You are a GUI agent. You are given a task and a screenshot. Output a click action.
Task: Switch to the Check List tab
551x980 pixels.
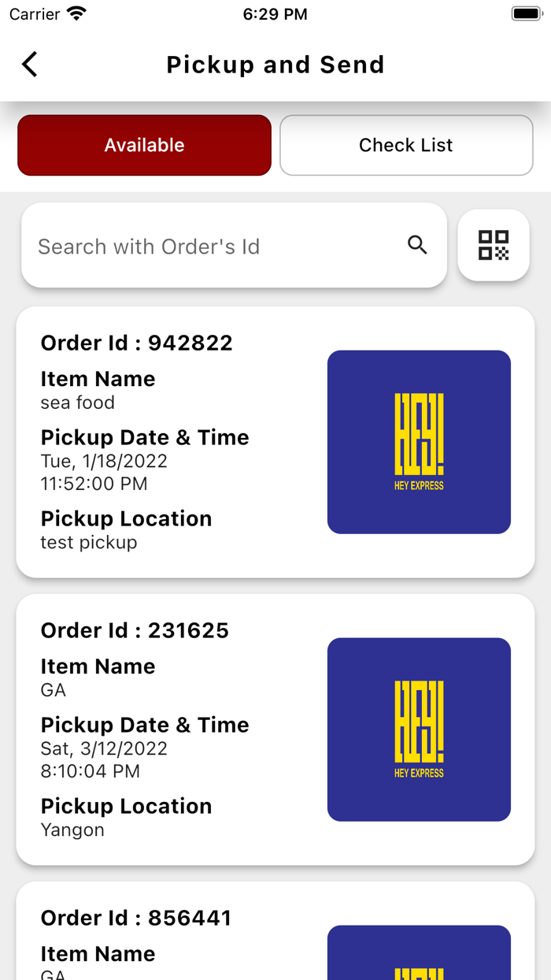coord(406,145)
